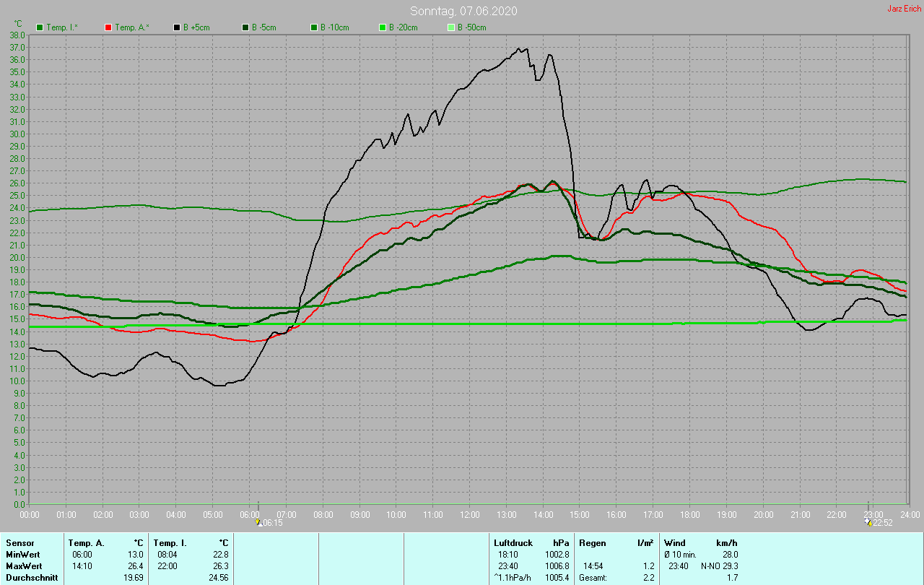Image resolution: width=924 pixels, height=585 pixels.
Task: Click the Durchschnitt row label
Action: 31,578
